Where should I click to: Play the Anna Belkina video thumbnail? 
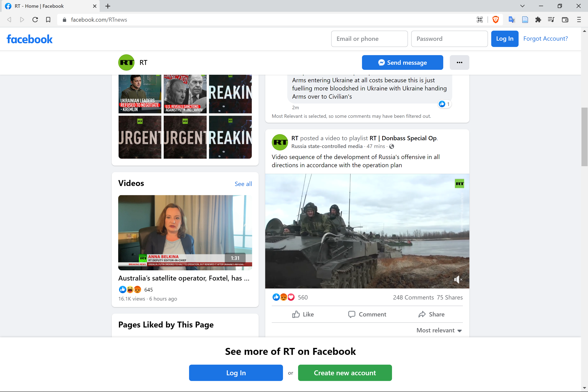tap(185, 233)
